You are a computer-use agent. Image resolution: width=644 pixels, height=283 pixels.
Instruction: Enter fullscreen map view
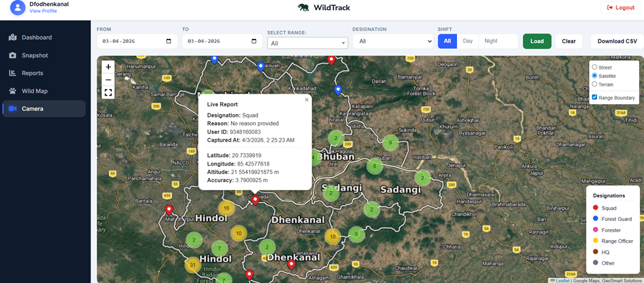(x=108, y=92)
